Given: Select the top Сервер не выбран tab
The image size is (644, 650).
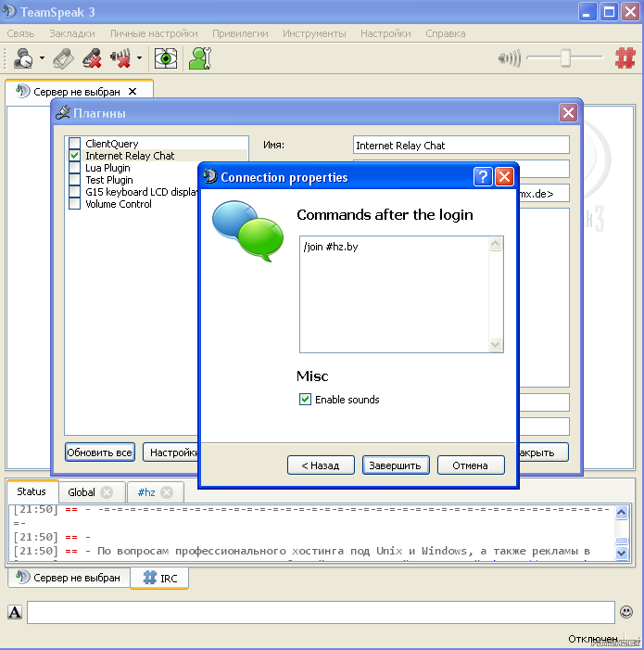Looking at the screenshot, I should (x=79, y=90).
